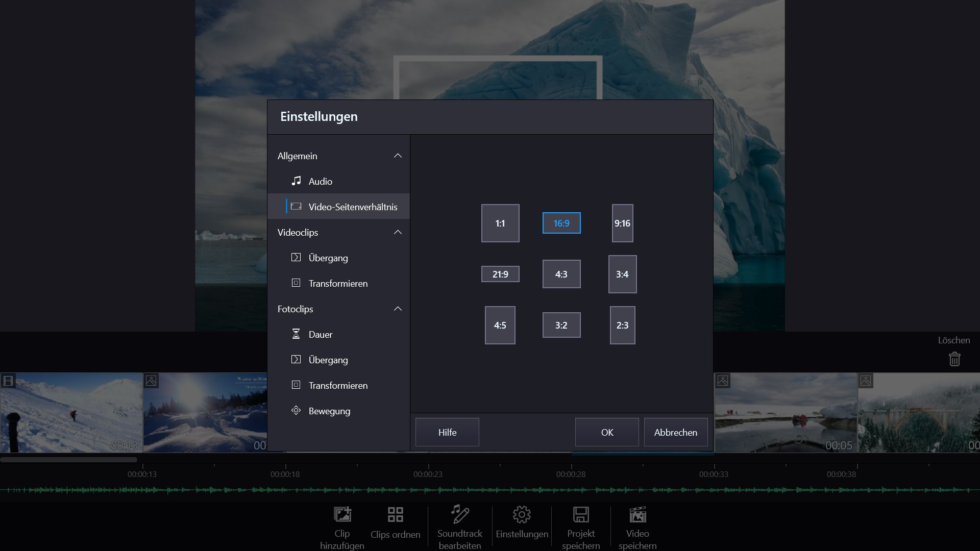Collapse the Fotoclips section

[398, 309]
